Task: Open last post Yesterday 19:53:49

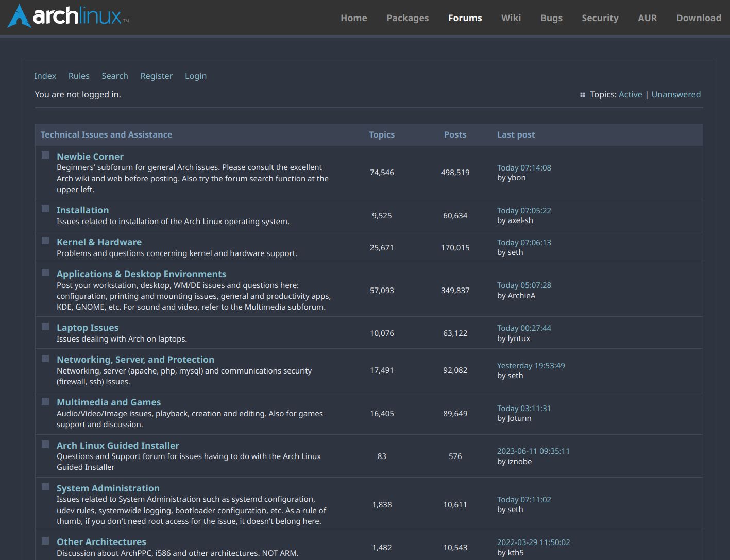Action: (x=531, y=365)
